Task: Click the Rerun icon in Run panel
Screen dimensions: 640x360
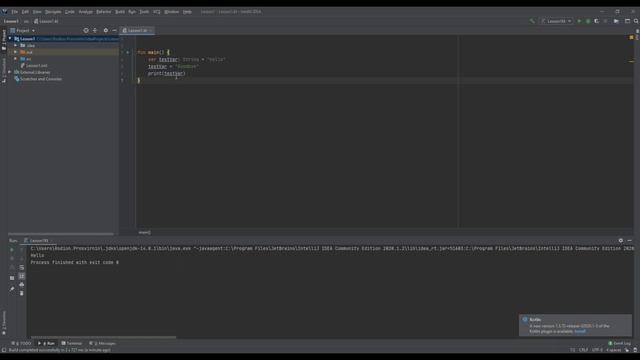Action: click(x=12, y=249)
